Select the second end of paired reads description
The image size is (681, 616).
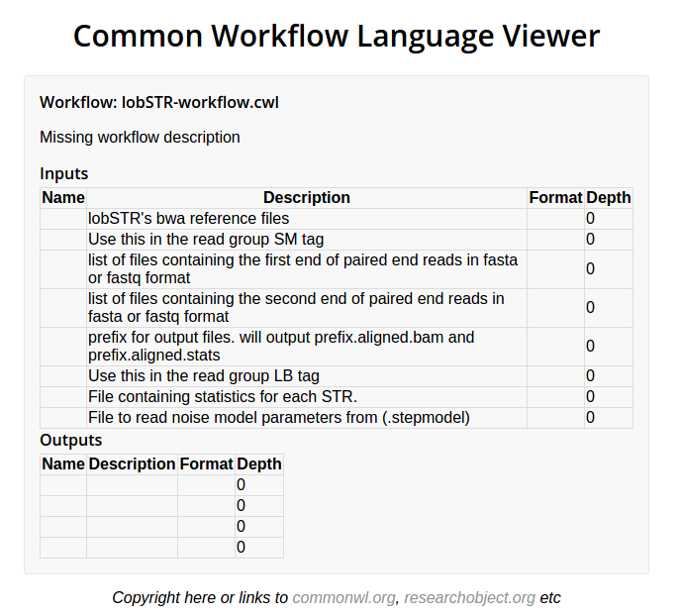[307, 308]
